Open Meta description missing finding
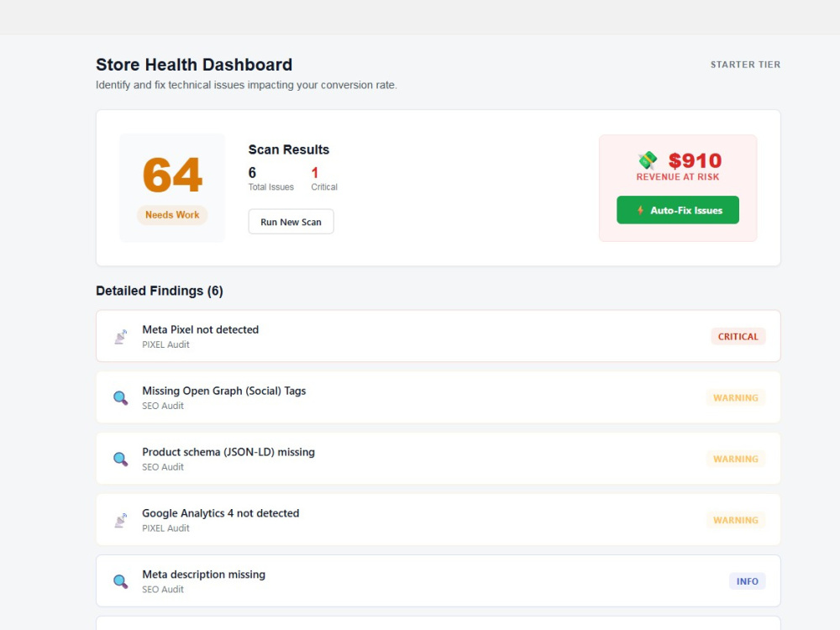The height and width of the screenshot is (630, 840). point(438,580)
